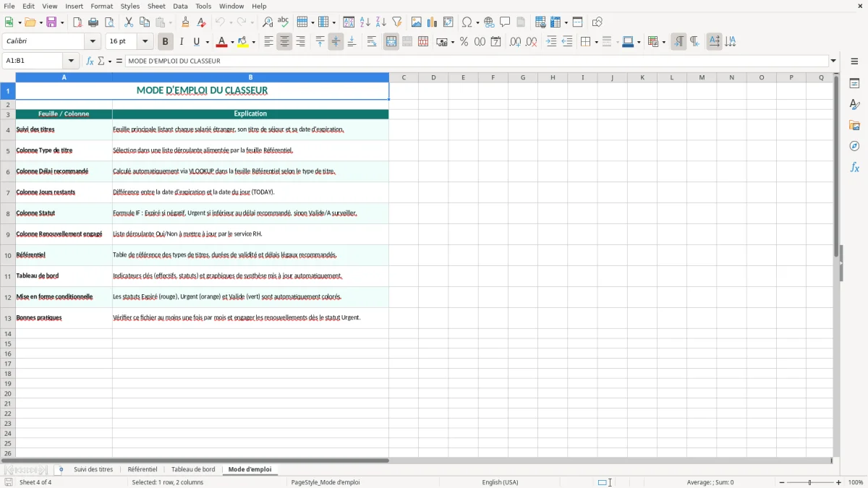Click the Split Window icon
The height and width of the screenshot is (488, 868).
click(x=578, y=22)
